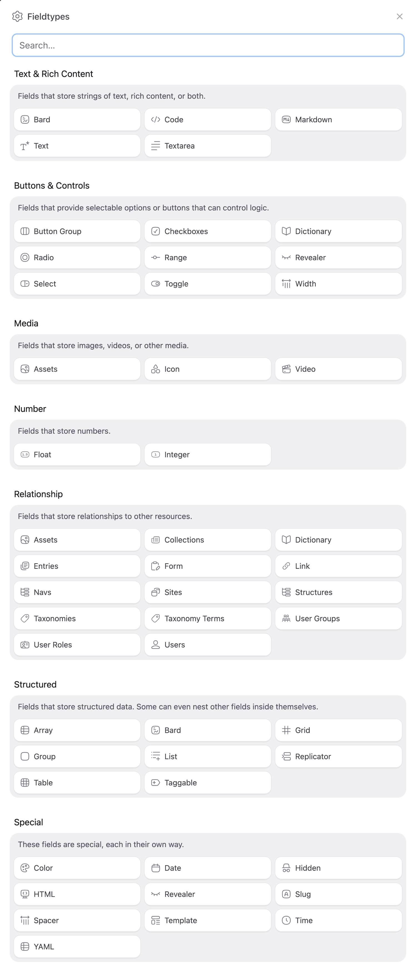
Task: Select the Code fieldtype icon
Action: click(156, 119)
